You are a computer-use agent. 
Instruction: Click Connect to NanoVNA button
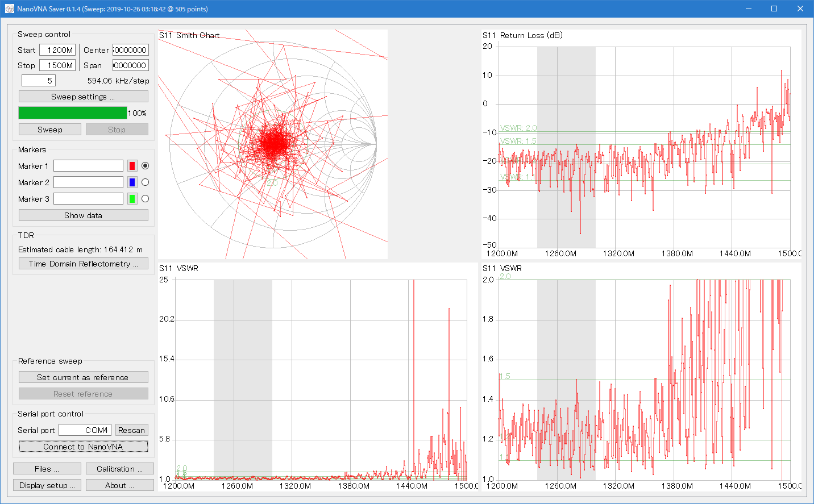pos(84,447)
